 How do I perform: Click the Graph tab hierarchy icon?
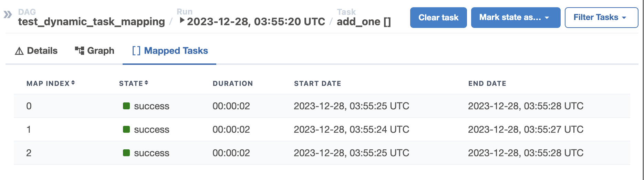tap(80, 51)
